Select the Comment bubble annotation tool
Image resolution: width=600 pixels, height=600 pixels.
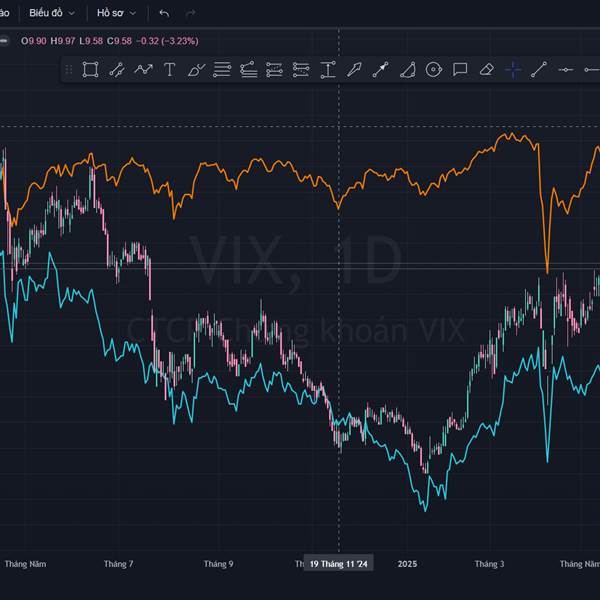click(x=460, y=70)
